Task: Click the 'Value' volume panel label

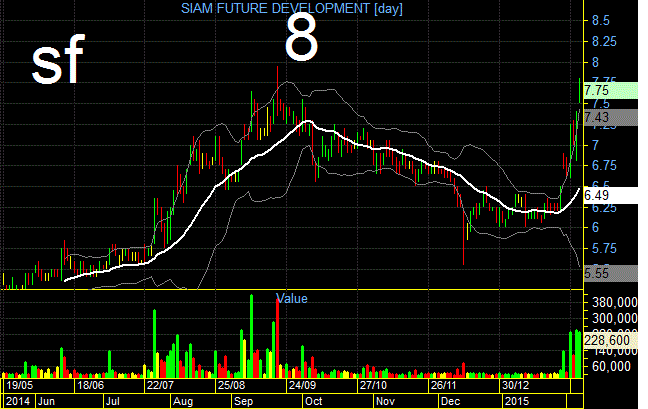Action: point(291,298)
